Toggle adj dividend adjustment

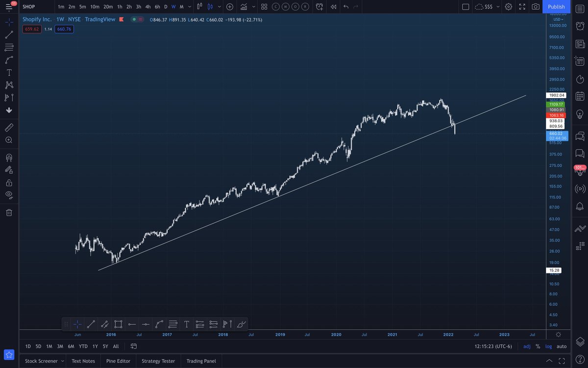click(x=527, y=346)
